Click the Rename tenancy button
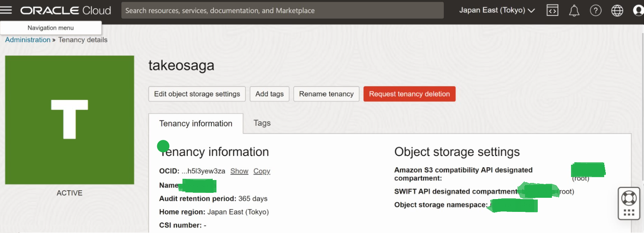The image size is (644, 233). point(326,94)
